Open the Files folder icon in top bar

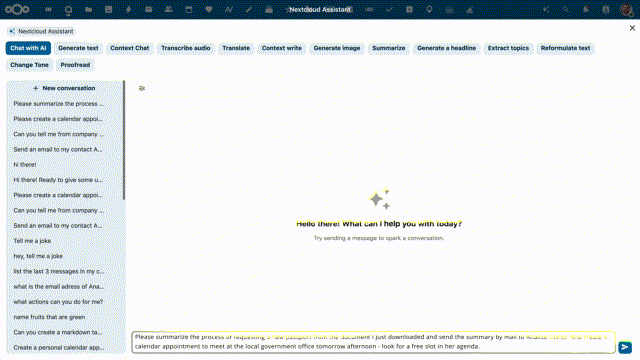pyautogui.click(x=88, y=9)
